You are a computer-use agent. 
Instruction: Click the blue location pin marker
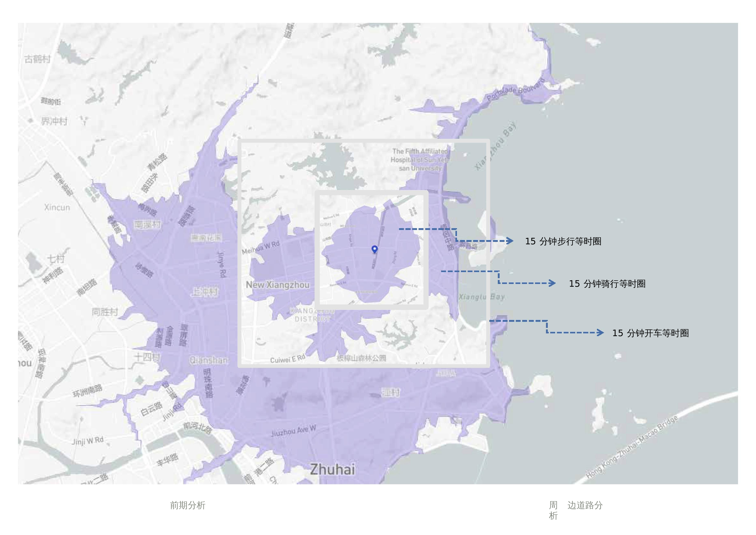tap(374, 249)
